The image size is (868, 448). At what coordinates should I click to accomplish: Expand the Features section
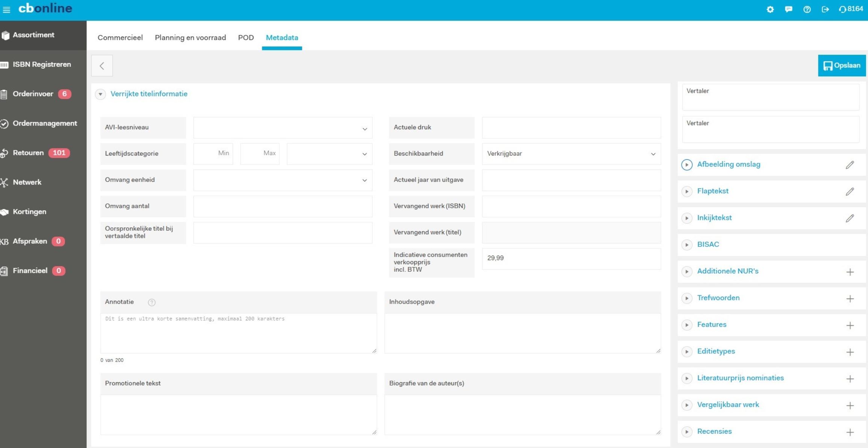pos(687,325)
